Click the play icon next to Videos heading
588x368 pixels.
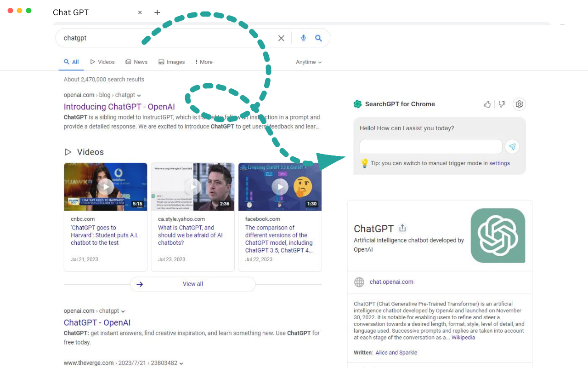[x=68, y=152]
